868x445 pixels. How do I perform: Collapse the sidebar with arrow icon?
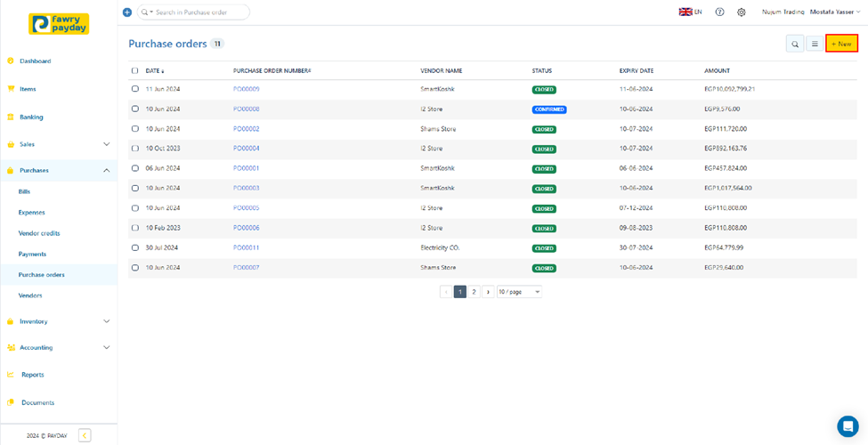[85, 435]
